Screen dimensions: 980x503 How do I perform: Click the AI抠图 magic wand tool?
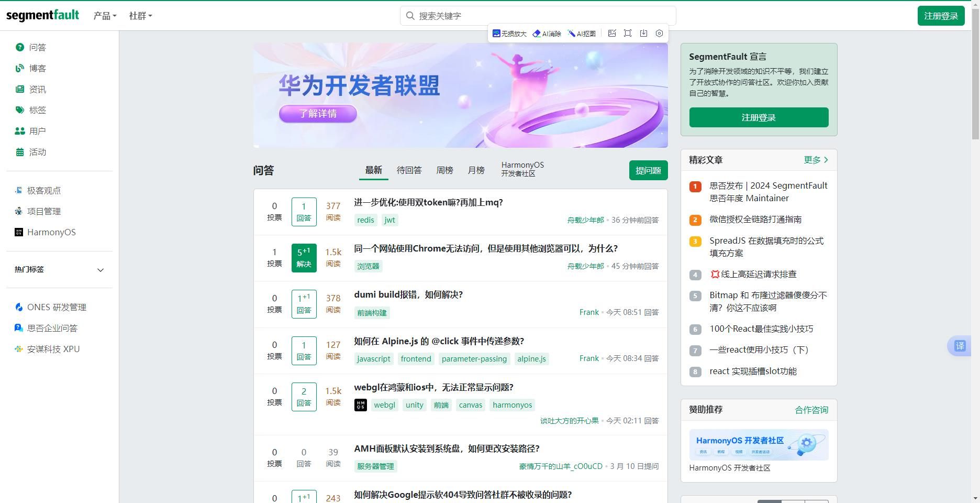(582, 33)
